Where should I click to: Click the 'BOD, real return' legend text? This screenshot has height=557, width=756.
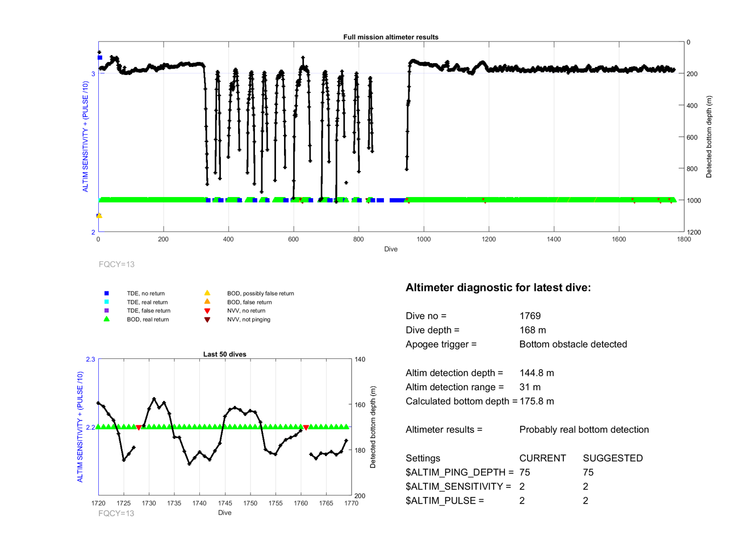tap(148, 320)
